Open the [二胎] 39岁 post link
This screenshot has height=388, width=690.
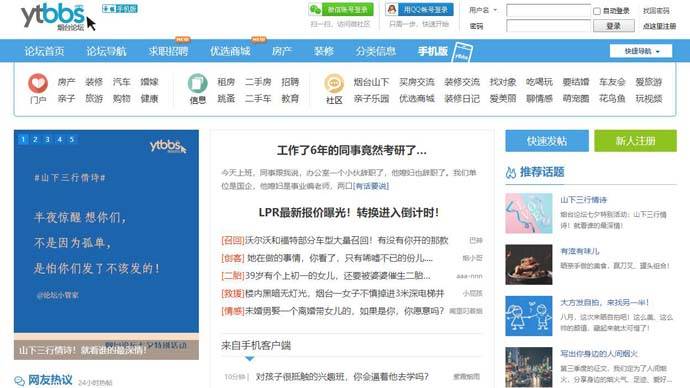(x=326, y=276)
